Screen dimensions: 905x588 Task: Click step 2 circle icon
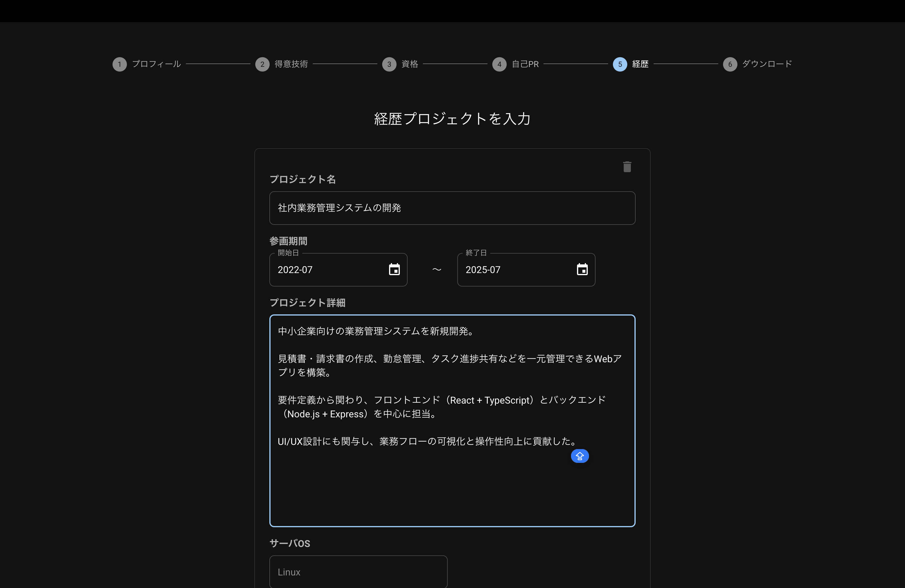click(262, 64)
